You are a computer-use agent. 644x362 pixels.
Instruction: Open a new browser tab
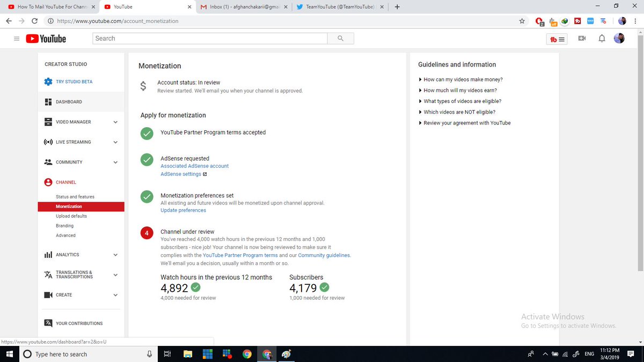tap(397, 7)
